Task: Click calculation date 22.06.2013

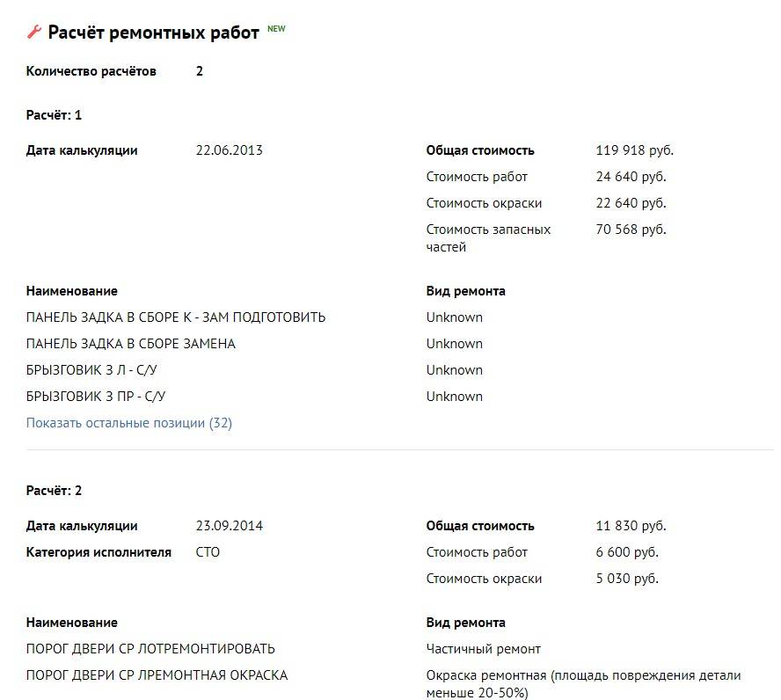Action: 229,150
